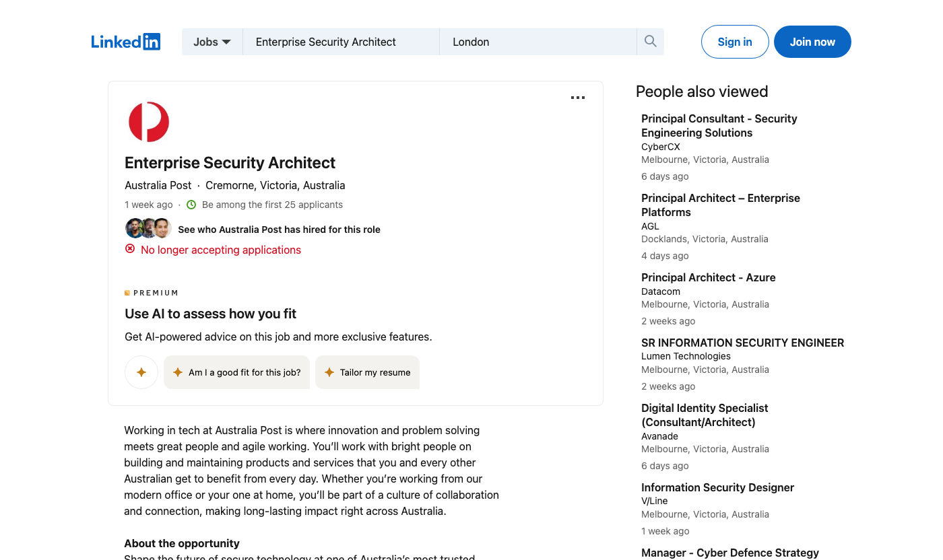Open Information Security Designer job listing
943x560 pixels.
pos(717,487)
